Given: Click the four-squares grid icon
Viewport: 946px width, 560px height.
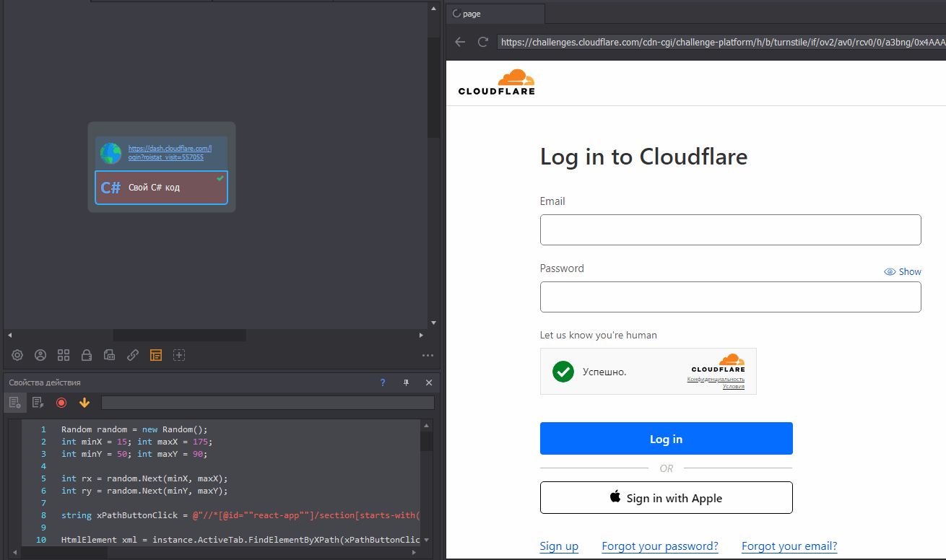Looking at the screenshot, I should pos(64,355).
